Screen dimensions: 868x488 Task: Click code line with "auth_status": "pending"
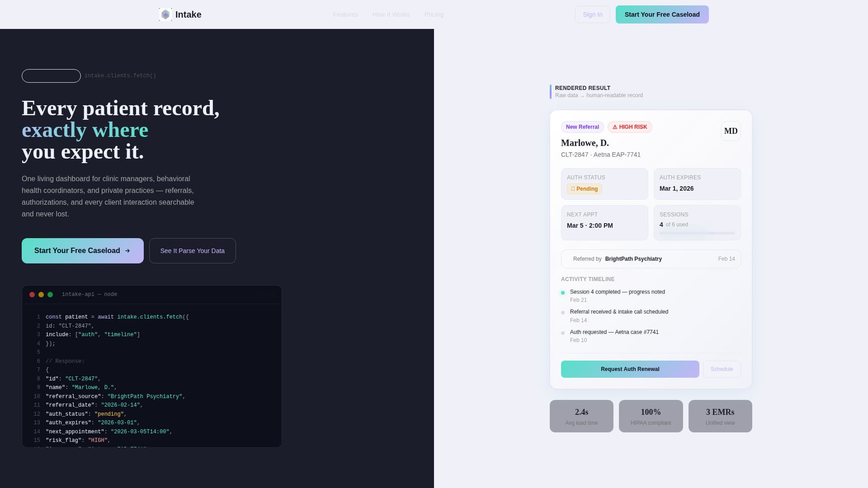[x=86, y=414]
